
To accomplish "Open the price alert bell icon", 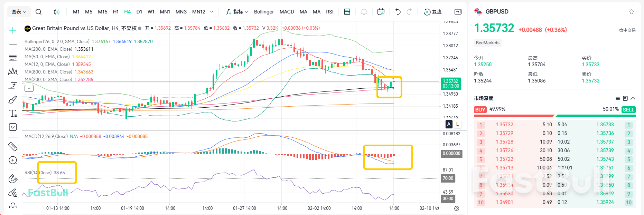I will click(364, 12).
